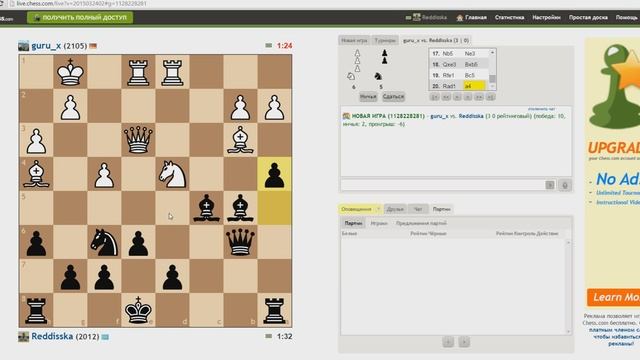Image resolution: width=640 pixels, height=360 pixels.
Task: Select the white knight on d4
Action: point(172,174)
